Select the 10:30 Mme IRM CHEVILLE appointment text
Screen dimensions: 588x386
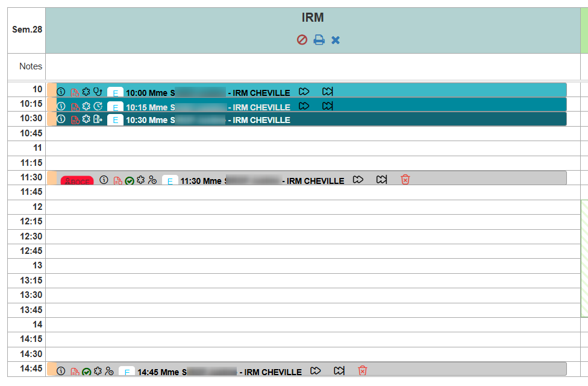(208, 120)
